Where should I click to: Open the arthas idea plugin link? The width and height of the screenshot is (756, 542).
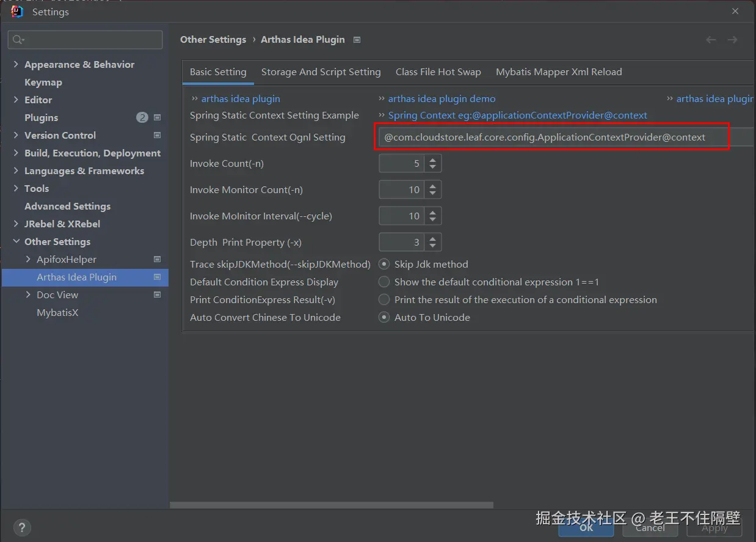point(241,98)
